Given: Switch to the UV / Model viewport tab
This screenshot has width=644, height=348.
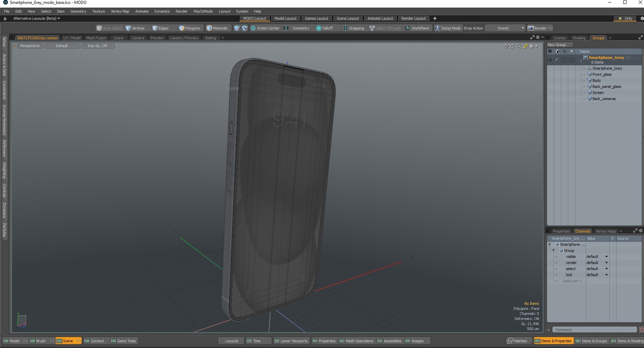Looking at the screenshot, I should [72, 38].
